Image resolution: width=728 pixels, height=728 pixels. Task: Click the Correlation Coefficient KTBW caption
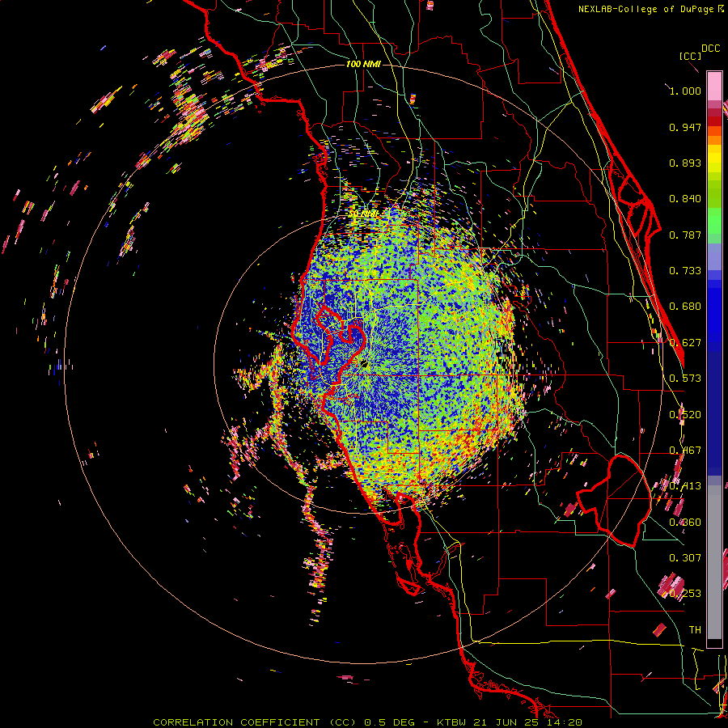pos(368,722)
